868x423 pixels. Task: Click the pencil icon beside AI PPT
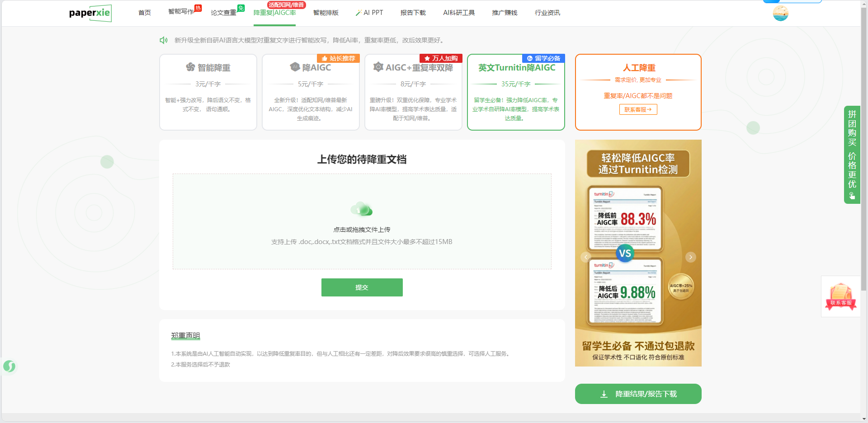pos(359,12)
